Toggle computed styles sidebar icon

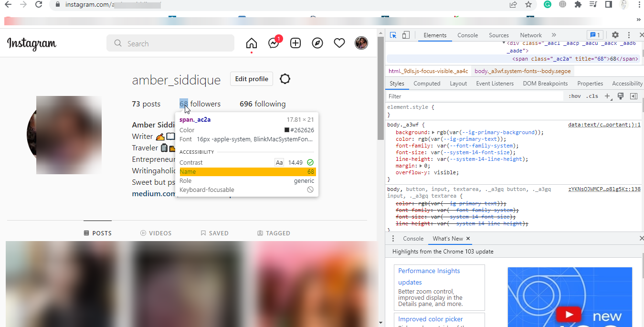(633, 96)
